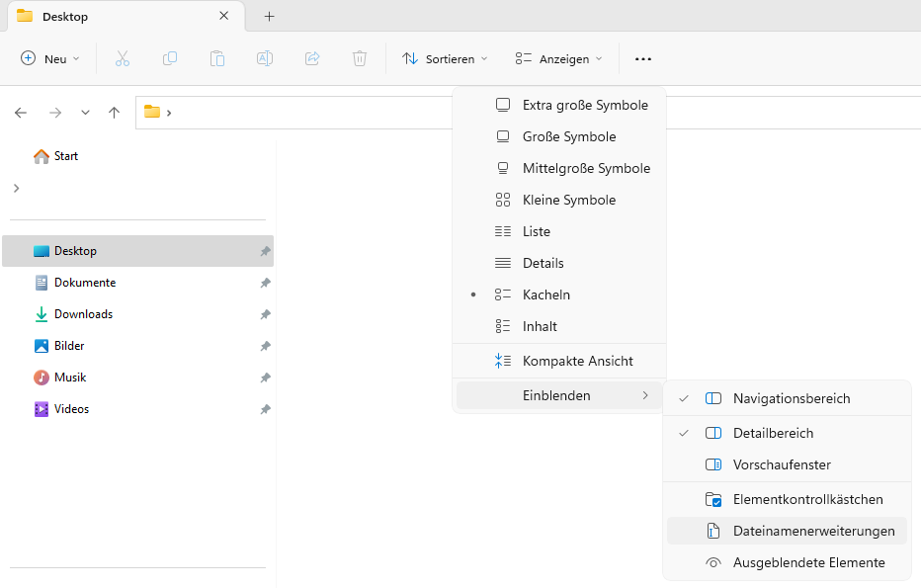Image resolution: width=921 pixels, height=588 pixels.
Task: Click the Share icon in toolbar
Action: point(312,58)
